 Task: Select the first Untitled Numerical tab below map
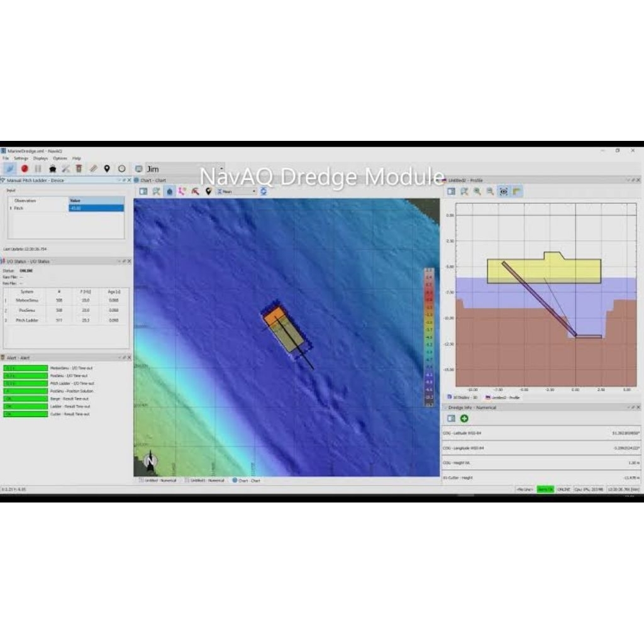(x=158, y=480)
